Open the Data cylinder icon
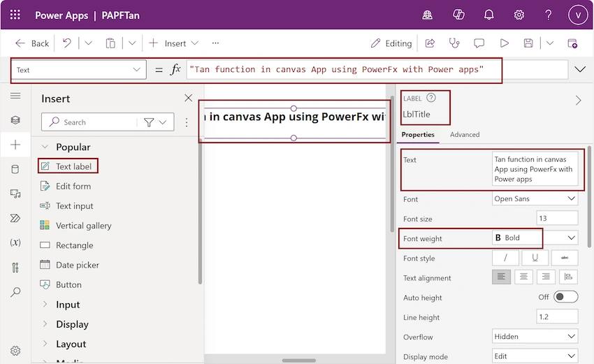The image size is (594, 364). 15,169
